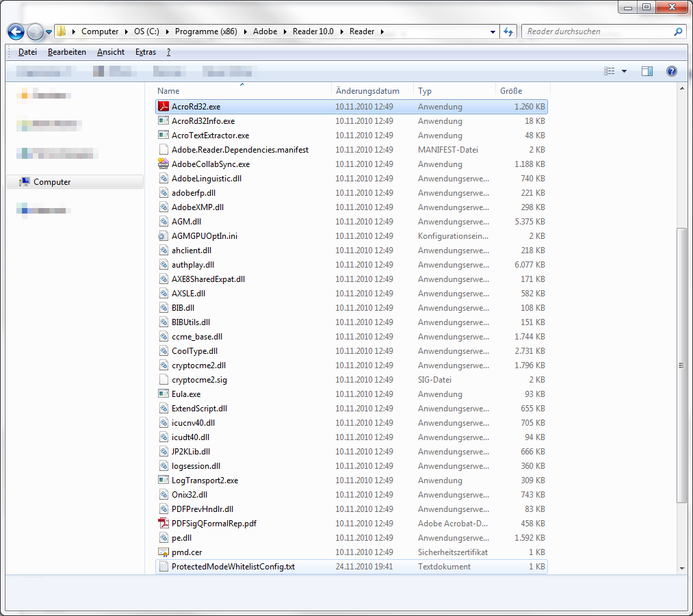Select Computer in navigation pane
Screen dimensions: 693x616
pyautogui.click(x=75, y=182)
